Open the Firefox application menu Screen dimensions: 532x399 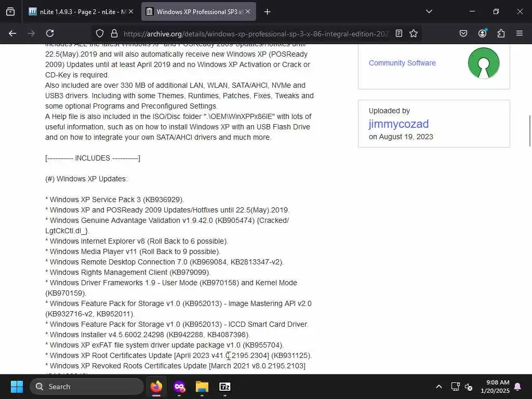click(x=520, y=33)
